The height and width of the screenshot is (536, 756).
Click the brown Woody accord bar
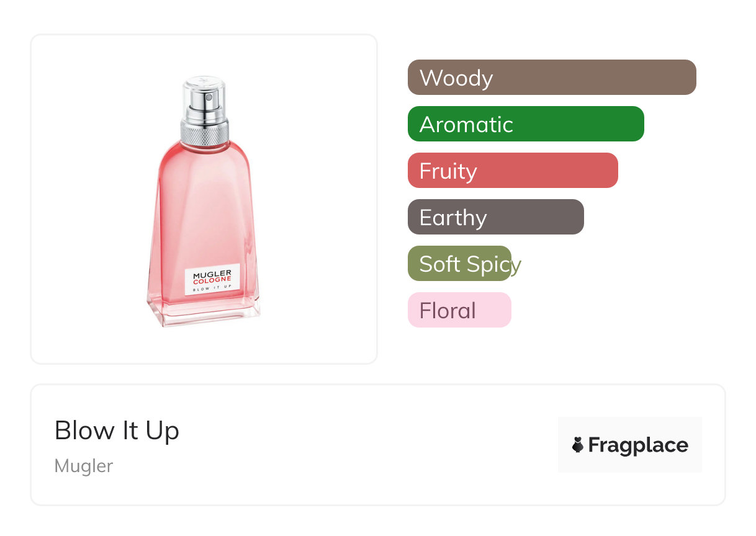(551, 78)
